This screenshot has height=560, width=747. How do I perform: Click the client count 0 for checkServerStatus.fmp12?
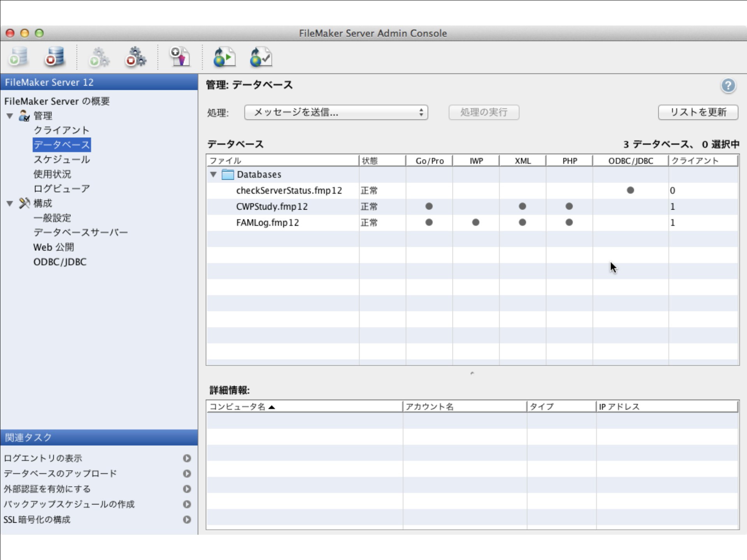[x=672, y=191]
